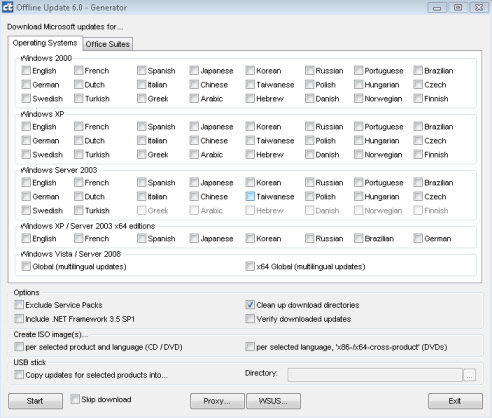Minimize the Offline Update window
Image resolution: width=492 pixels, height=418 pixels.
(437, 8)
